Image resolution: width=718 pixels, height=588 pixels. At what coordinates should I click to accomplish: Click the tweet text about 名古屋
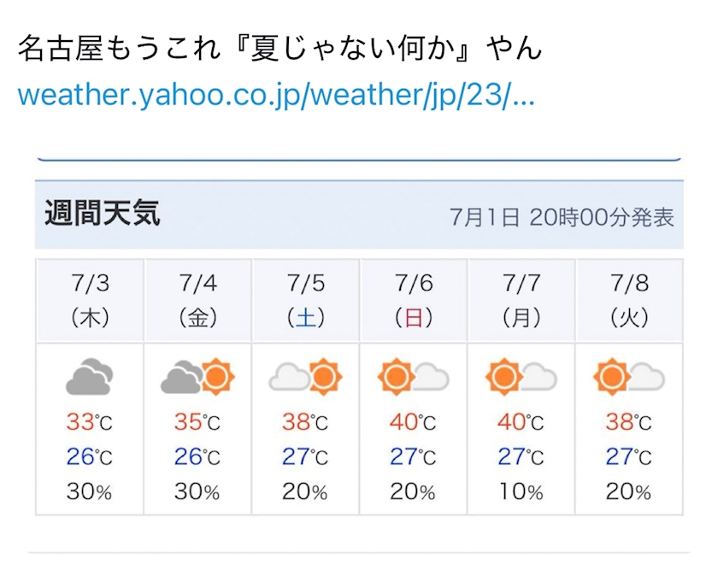280,49
